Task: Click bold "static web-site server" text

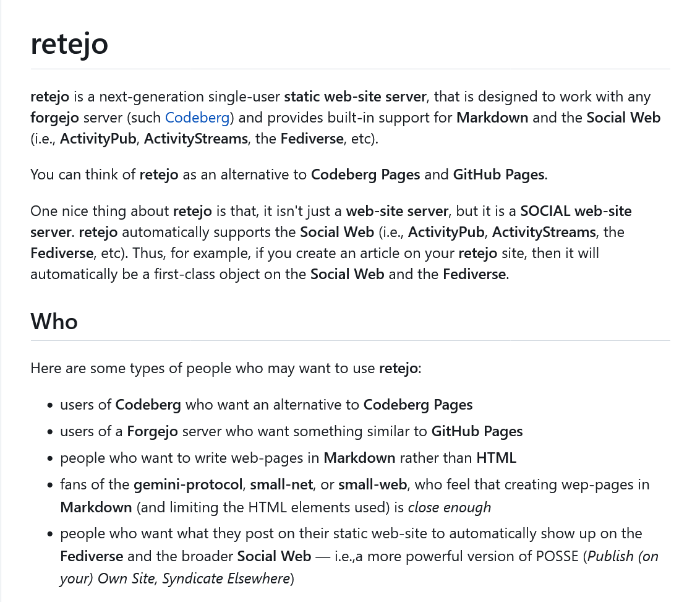Action: point(355,97)
